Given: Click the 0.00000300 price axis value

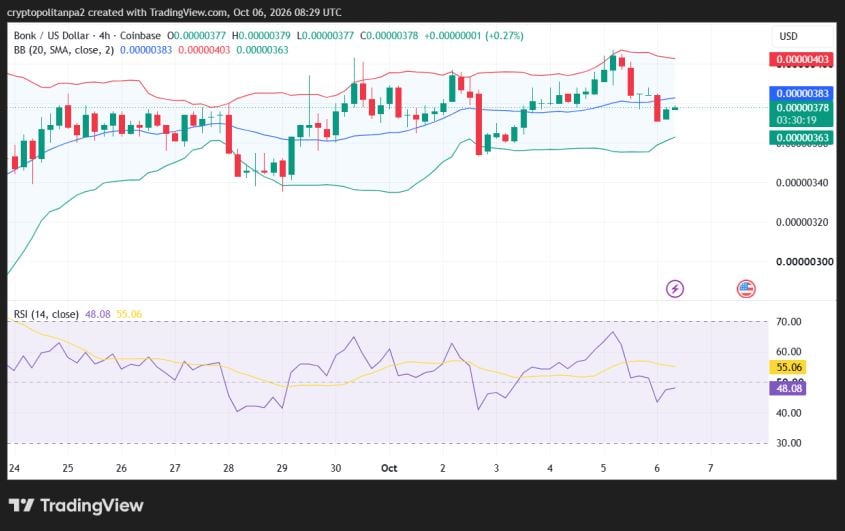Looking at the screenshot, I should click(x=805, y=261).
